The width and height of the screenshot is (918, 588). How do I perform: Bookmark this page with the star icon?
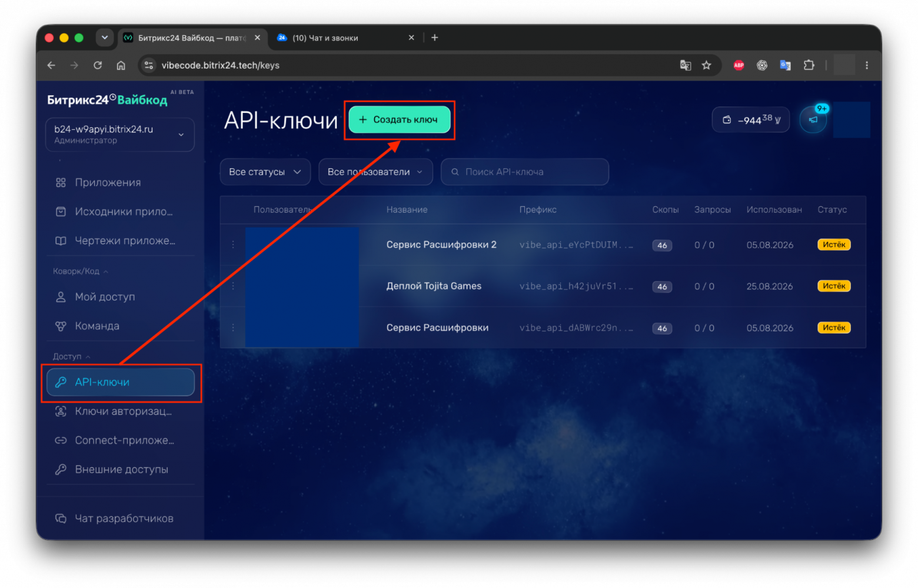coord(706,65)
